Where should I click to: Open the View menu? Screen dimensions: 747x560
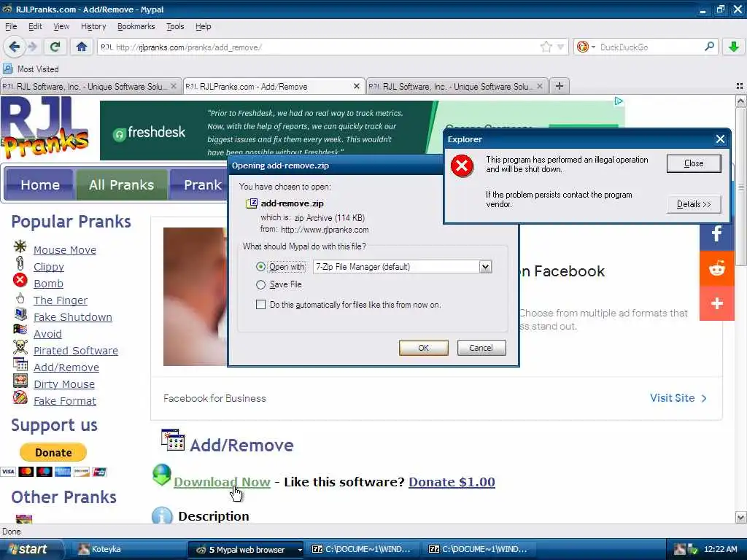[61, 26]
